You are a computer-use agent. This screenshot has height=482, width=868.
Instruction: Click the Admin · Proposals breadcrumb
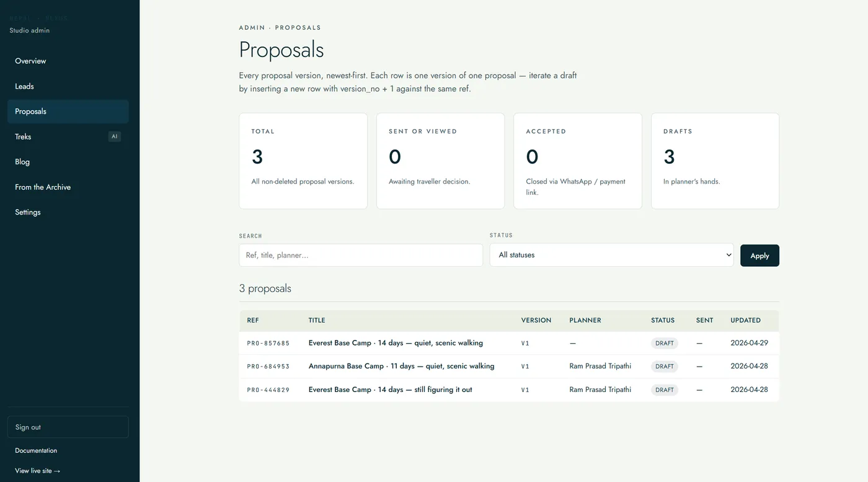[280, 27]
